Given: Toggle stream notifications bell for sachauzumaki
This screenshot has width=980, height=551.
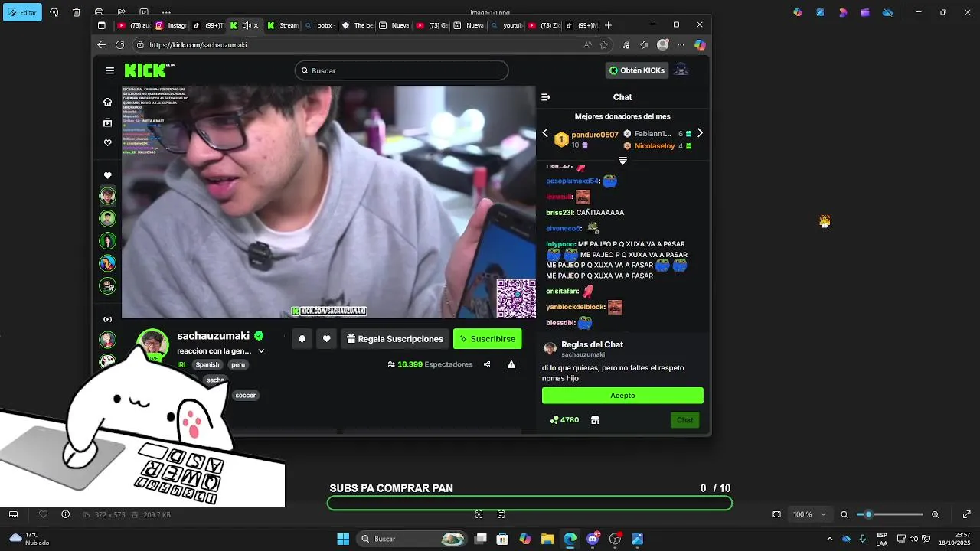Looking at the screenshot, I should click(302, 339).
